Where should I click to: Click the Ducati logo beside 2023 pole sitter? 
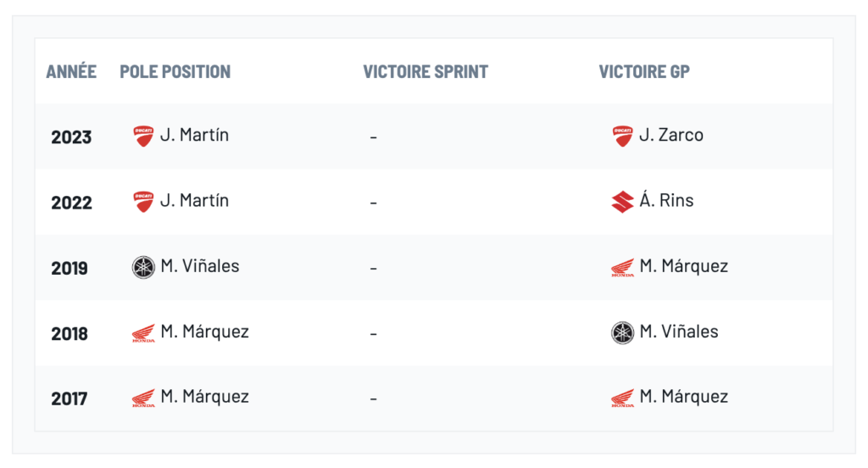(143, 136)
